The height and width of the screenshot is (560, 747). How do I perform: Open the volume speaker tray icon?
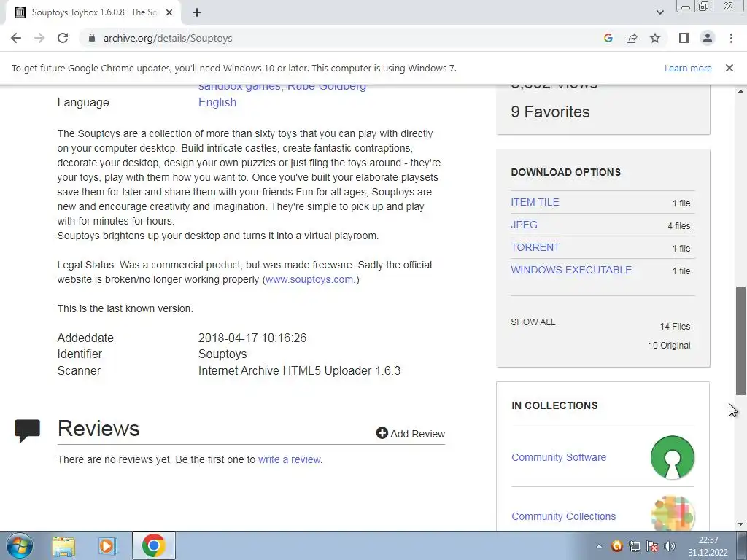click(x=670, y=545)
